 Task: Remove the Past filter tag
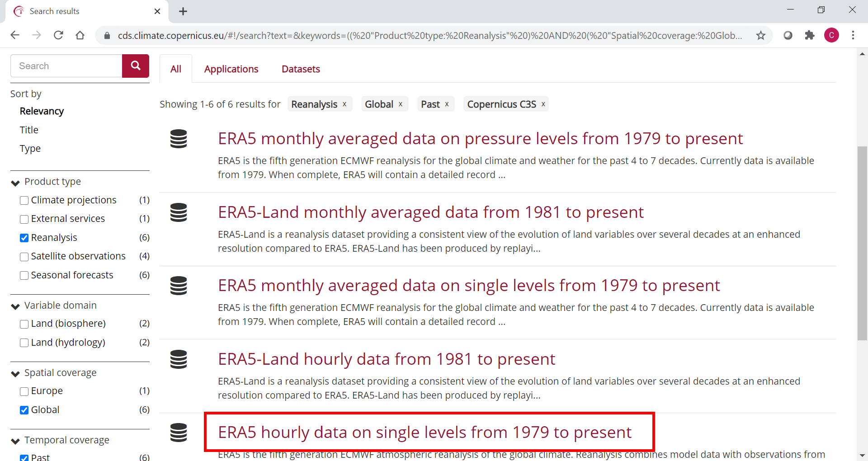[447, 104]
